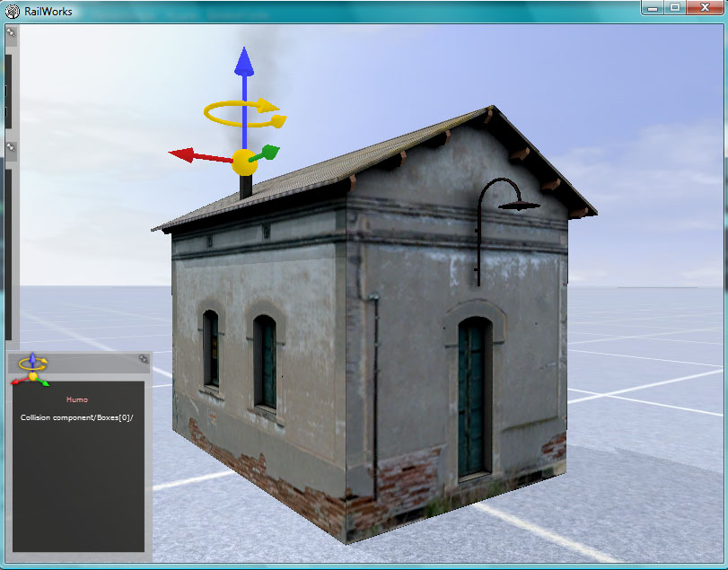Click the blue vertical axis arrow of the gizmo
The image size is (728, 570).
243,65
